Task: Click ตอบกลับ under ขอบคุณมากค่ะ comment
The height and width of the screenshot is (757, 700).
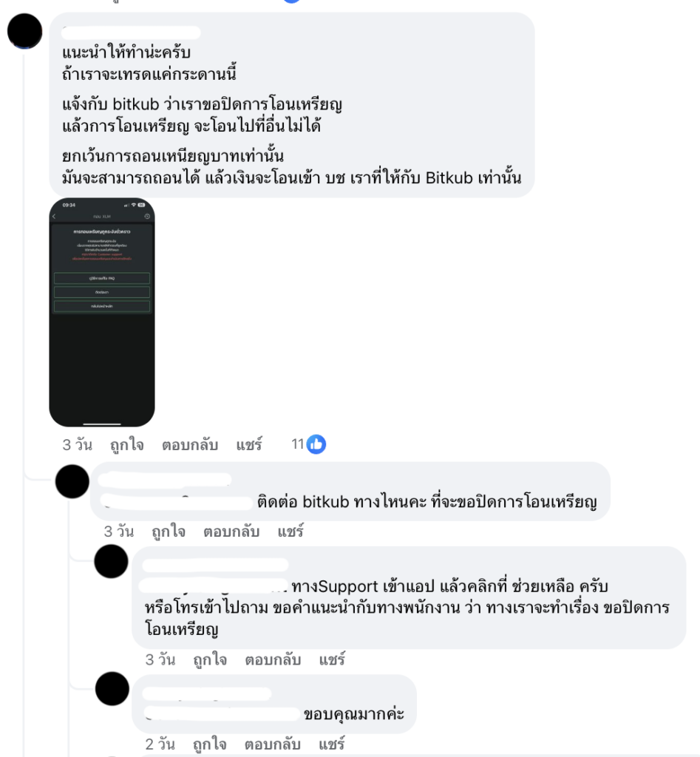Action: point(273,744)
